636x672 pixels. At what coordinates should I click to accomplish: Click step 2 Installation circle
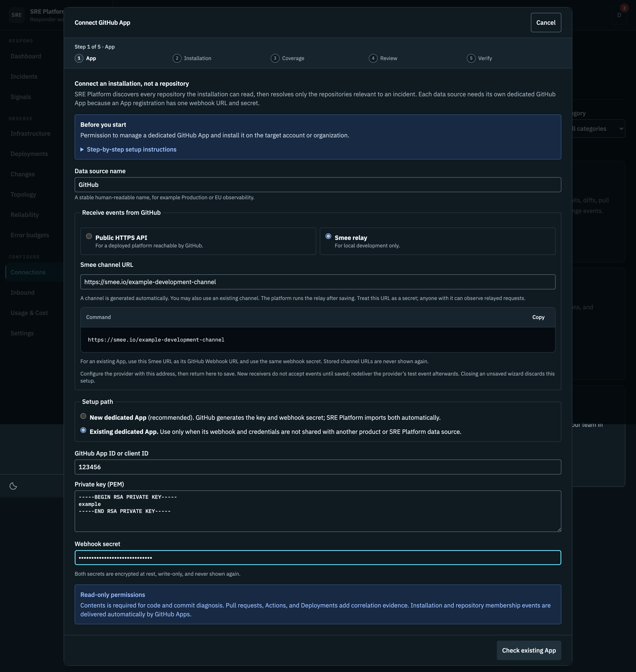177,58
